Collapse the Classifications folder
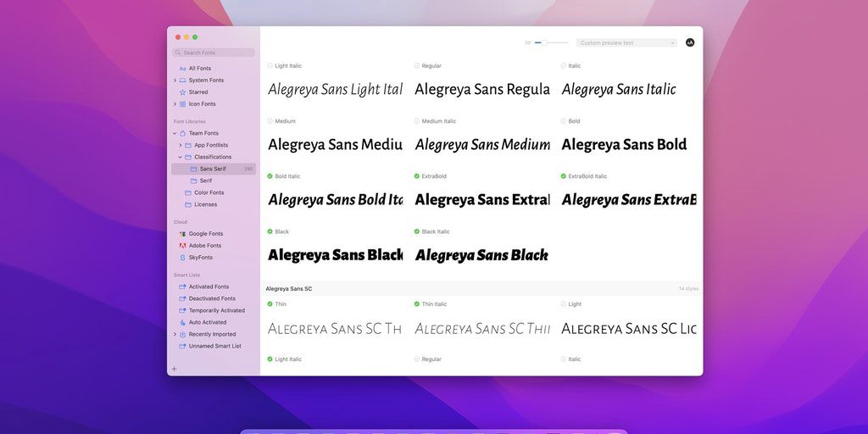 click(x=181, y=157)
